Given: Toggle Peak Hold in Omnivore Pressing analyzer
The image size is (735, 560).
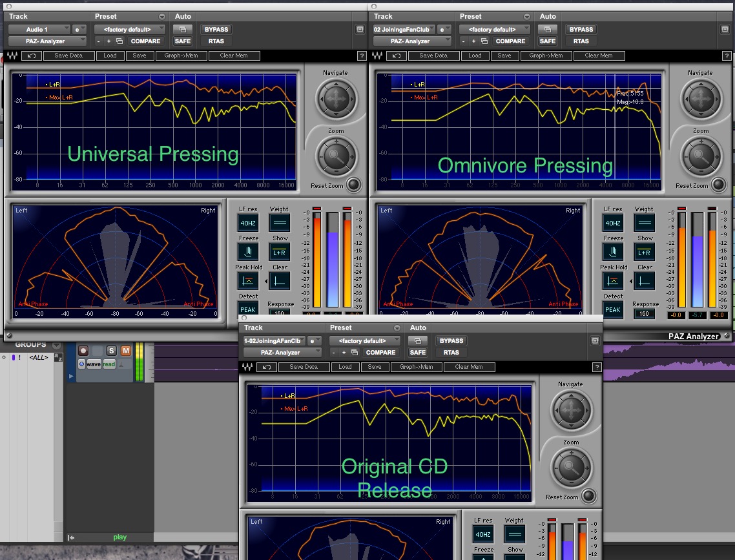Looking at the screenshot, I should (613, 281).
